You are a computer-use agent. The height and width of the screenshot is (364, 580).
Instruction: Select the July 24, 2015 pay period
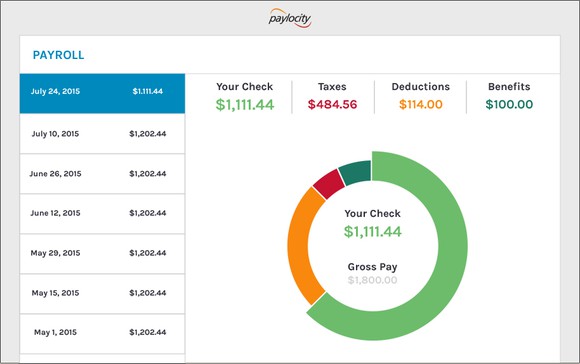click(x=102, y=93)
